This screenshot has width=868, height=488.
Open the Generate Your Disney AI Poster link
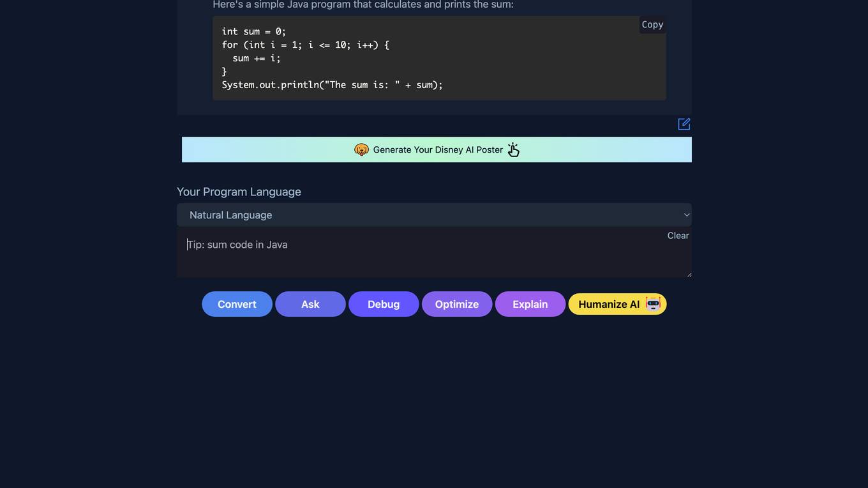pos(437,149)
